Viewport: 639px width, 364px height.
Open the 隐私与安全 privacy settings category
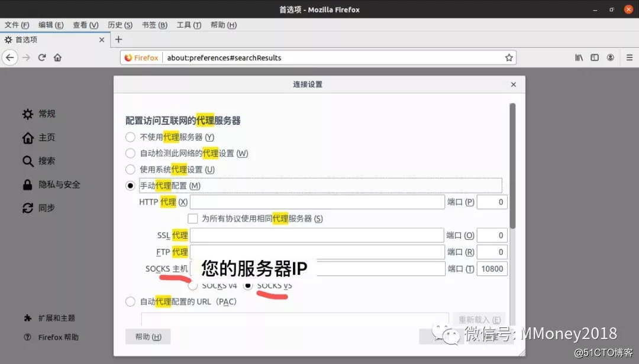point(51,184)
